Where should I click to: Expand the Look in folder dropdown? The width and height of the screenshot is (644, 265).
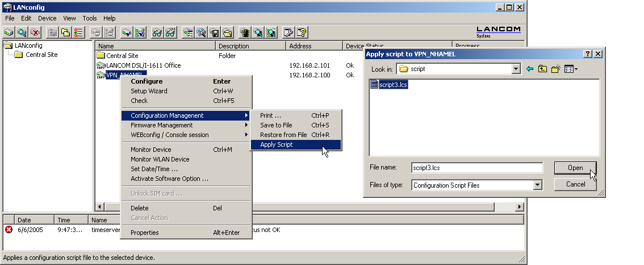(x=516, y=69)
